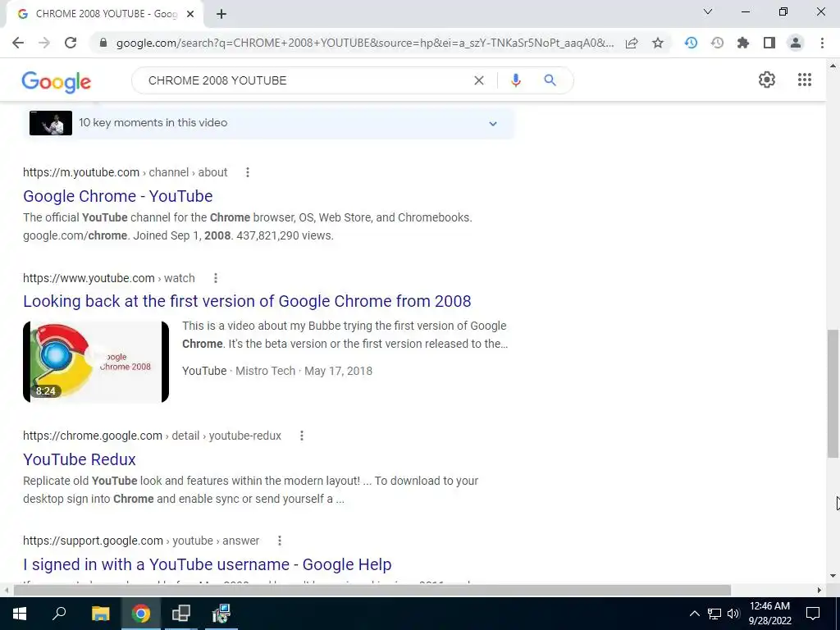The width and height of the screenshot is (840, 630).
Task: Go back to the previous page
Action: [18, 43]
